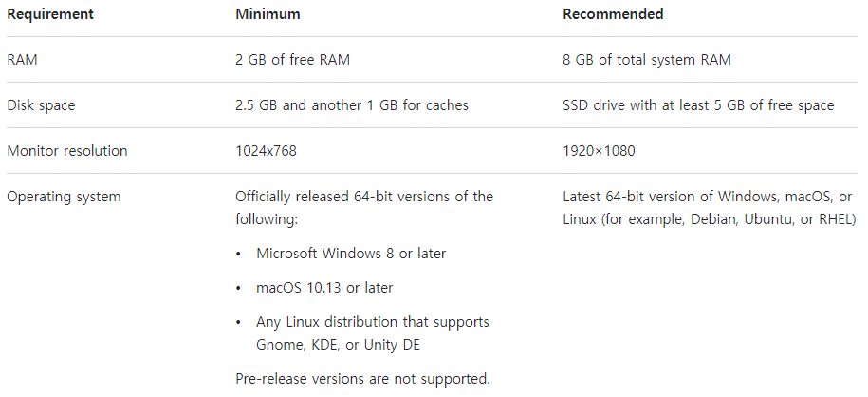Click the Requirement column header
The width and height of the screenshot is (868, 397).
(50, 14)
